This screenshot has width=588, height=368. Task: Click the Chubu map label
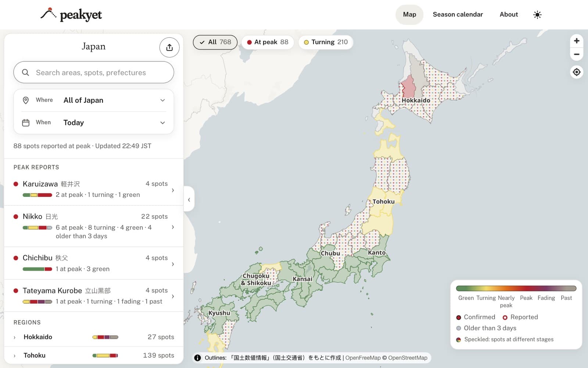(x=330, y=253)
